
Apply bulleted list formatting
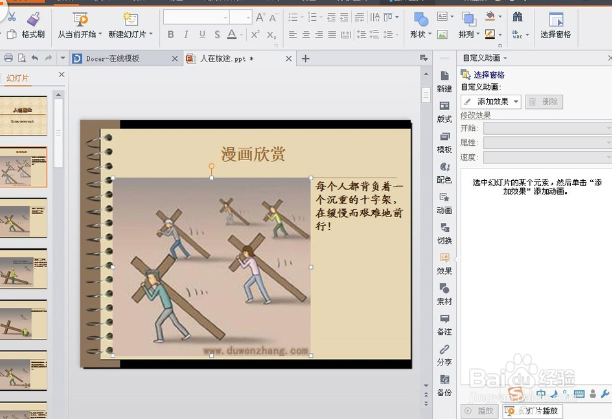point(293,17)
